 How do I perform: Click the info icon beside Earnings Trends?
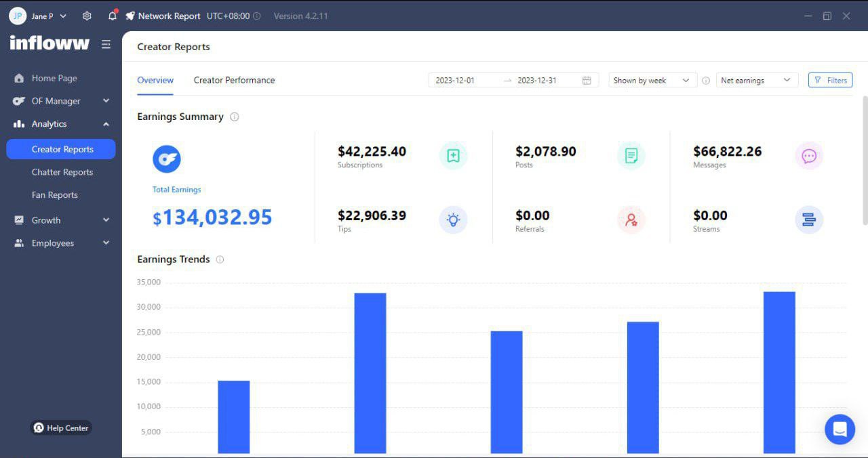(x=220, y=259)
